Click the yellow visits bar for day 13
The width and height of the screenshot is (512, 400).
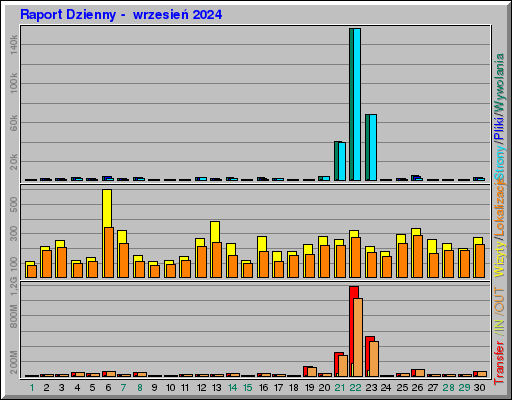pyautogui.click(x=215, y=232)
